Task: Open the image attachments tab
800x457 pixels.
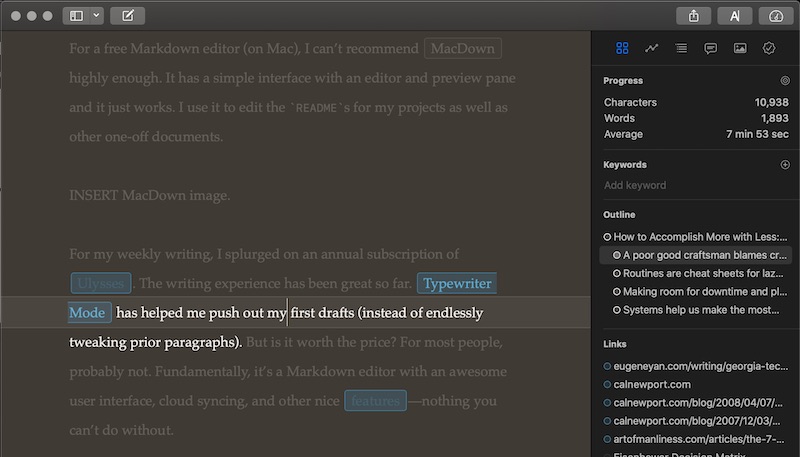Action: point(739,48)
